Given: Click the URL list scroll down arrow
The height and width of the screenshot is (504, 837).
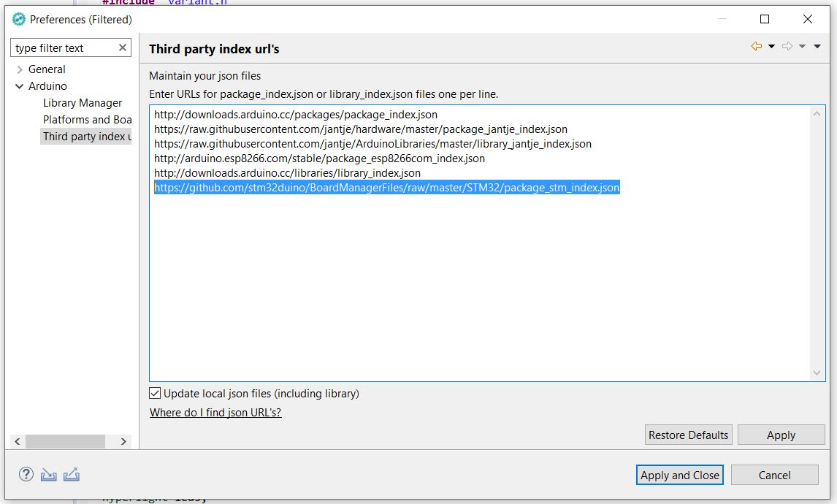Looking at the screenshot, I should point(817,373).
